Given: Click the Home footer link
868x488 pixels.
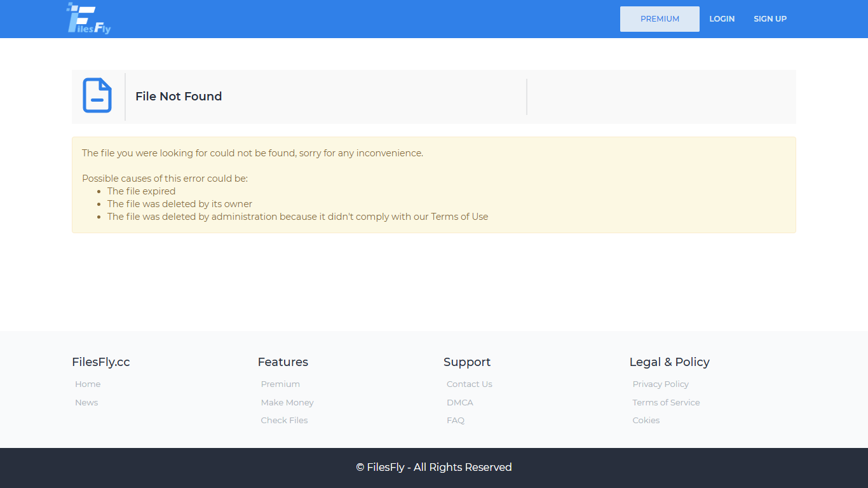Looking at the screenshot, I should (88, 384).
